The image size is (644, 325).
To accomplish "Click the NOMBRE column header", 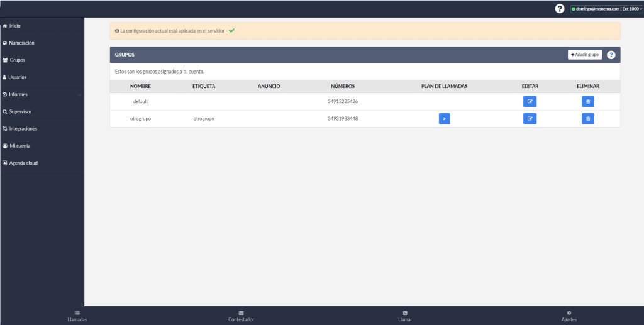I will [140, 86].
